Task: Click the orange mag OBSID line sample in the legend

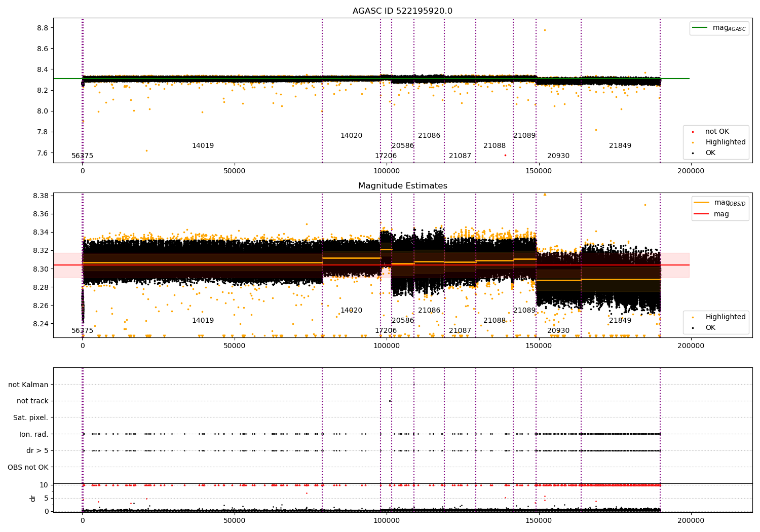Action: 702,203
